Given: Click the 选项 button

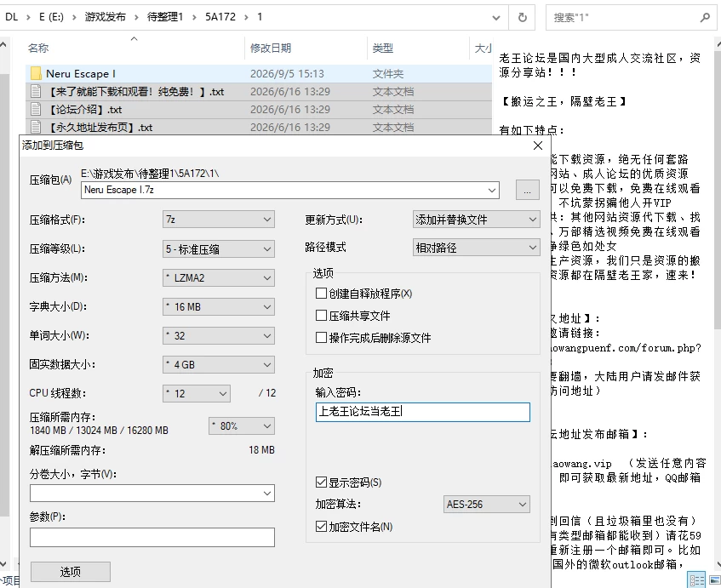Looking at the screenshot, I should (x=71, y=572).
